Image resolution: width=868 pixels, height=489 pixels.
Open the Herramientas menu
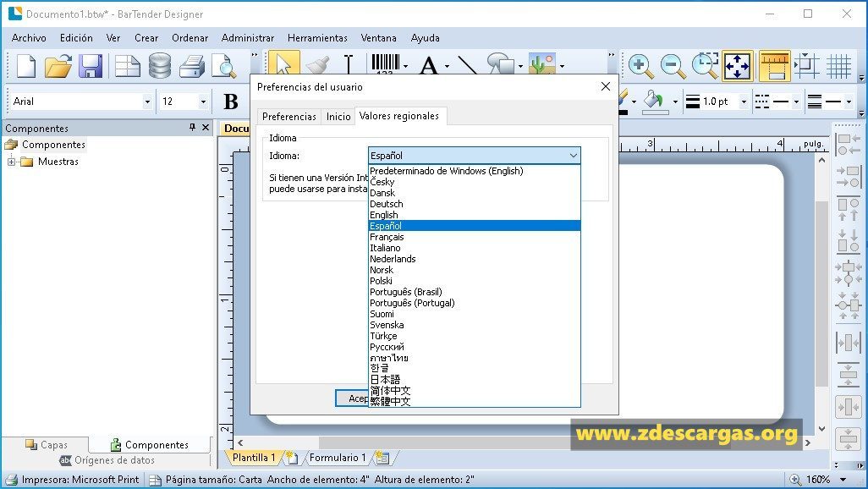[x=317, y=38]
